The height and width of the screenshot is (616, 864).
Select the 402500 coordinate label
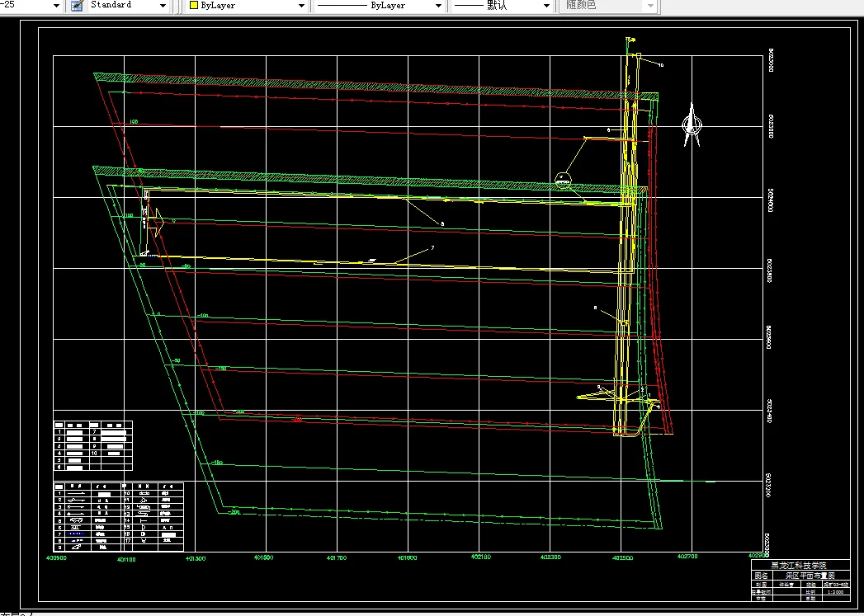coord(622,558)
